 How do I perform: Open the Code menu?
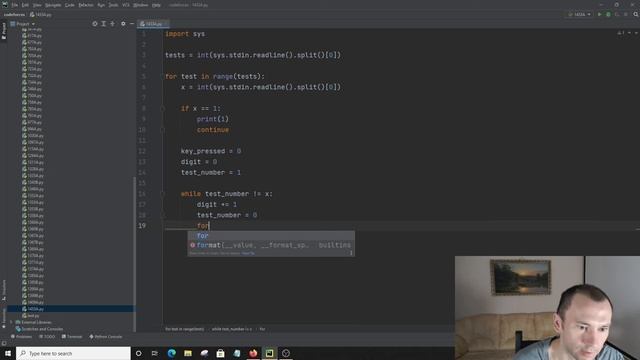[x=70, y=5]
